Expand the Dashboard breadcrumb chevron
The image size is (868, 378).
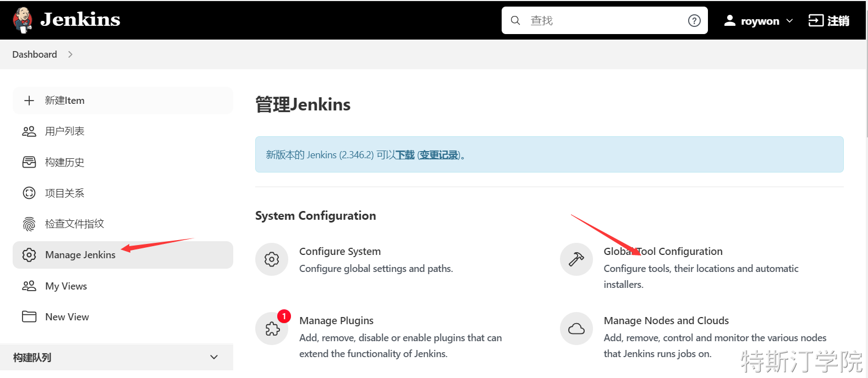tap(70, 54)
